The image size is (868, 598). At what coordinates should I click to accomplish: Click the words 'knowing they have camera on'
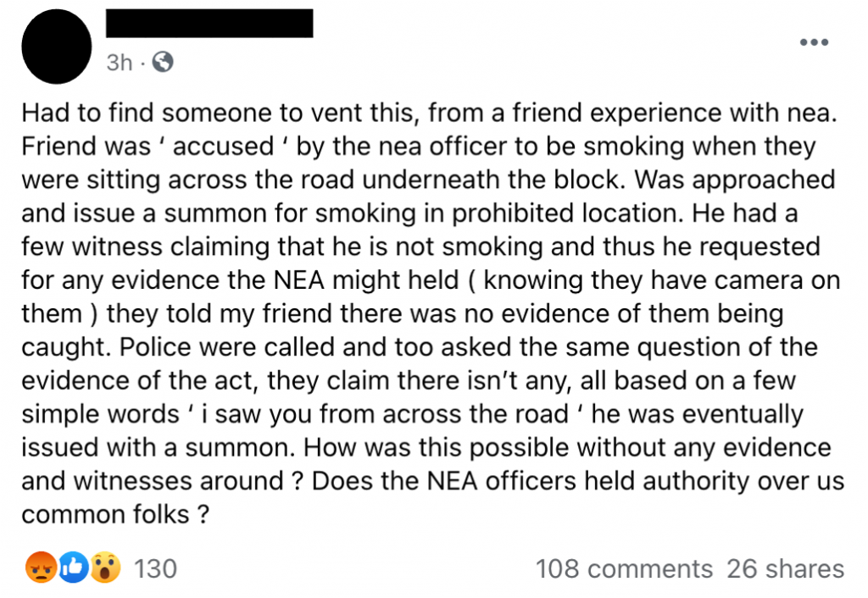(x=662, y=280)
